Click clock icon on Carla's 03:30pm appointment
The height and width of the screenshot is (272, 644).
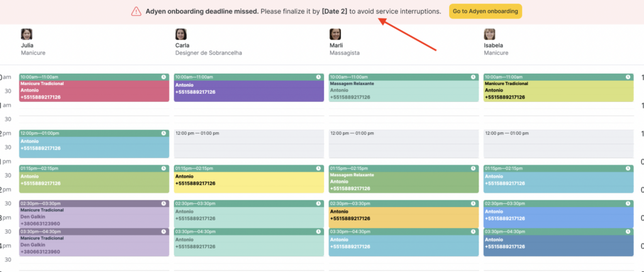[318, 232]
